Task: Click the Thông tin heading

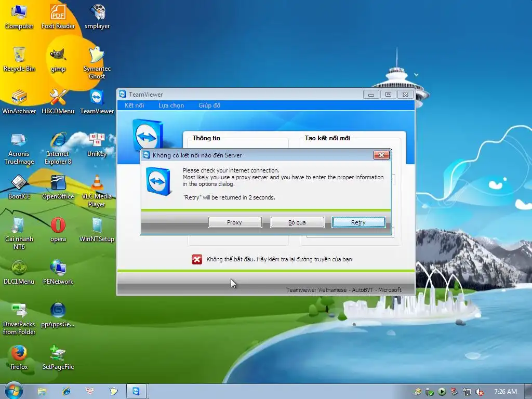Action: pyautogui.click(x=206, y=138)
